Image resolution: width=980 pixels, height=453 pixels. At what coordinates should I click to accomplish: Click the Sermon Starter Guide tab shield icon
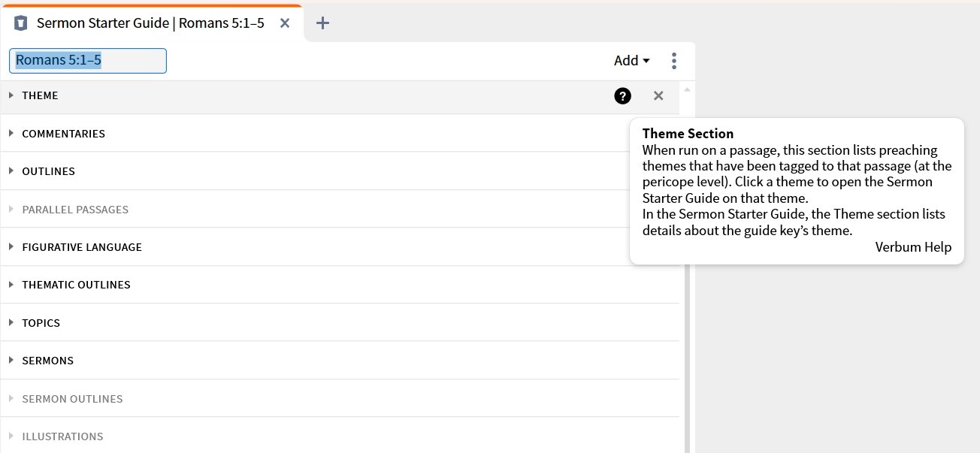21,23
